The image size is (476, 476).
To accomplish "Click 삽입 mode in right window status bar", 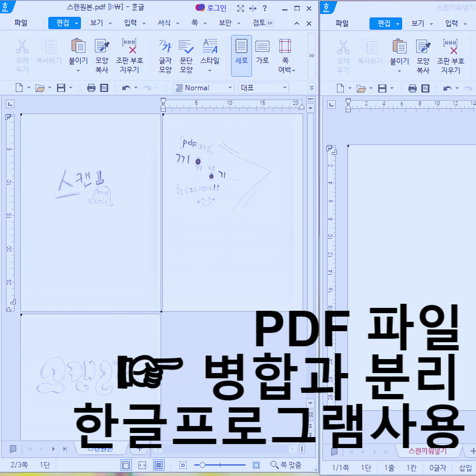I will point(465,467).
